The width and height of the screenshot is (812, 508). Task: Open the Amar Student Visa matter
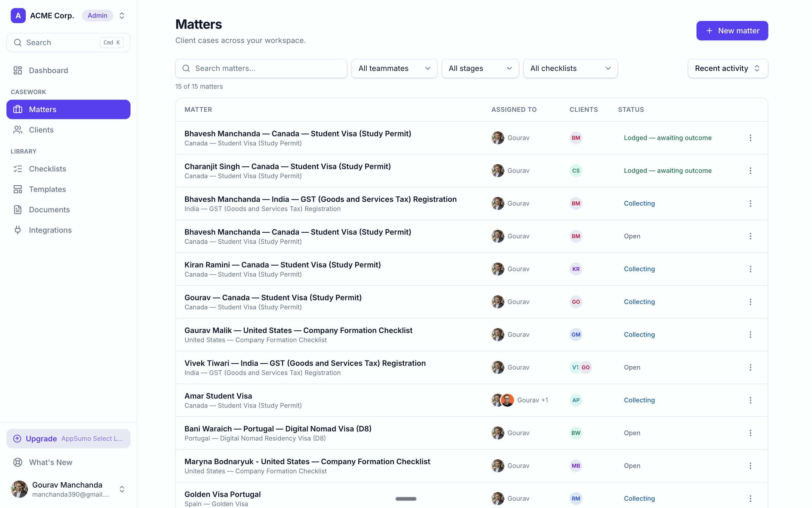coord(218,396)
